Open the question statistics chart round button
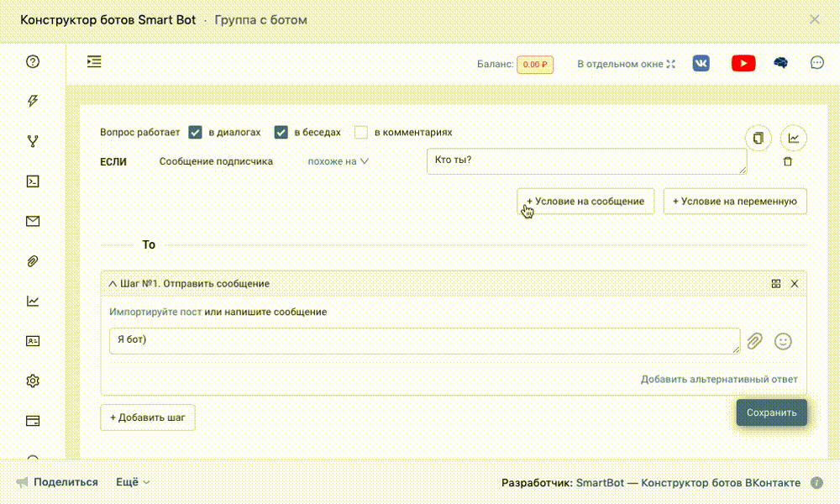Image resolution: width=840 pixels, height=504 pixels. point(794,139)
